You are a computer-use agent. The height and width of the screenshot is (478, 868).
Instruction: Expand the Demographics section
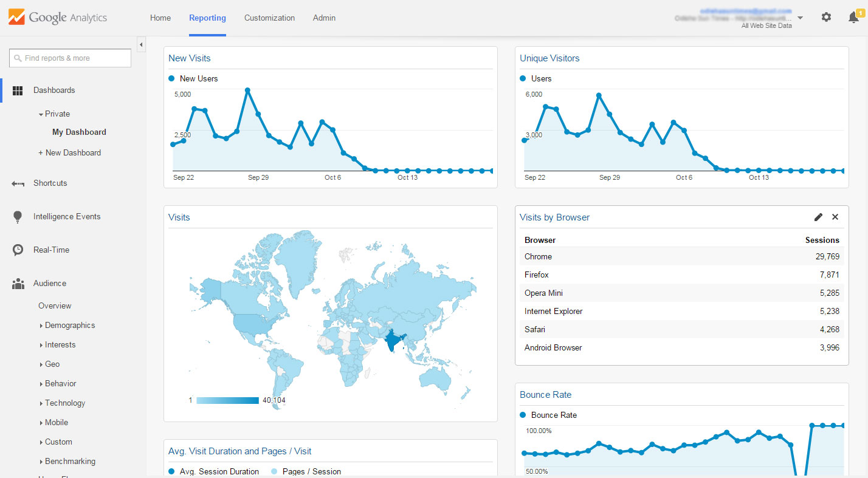[x=41, y=326]
